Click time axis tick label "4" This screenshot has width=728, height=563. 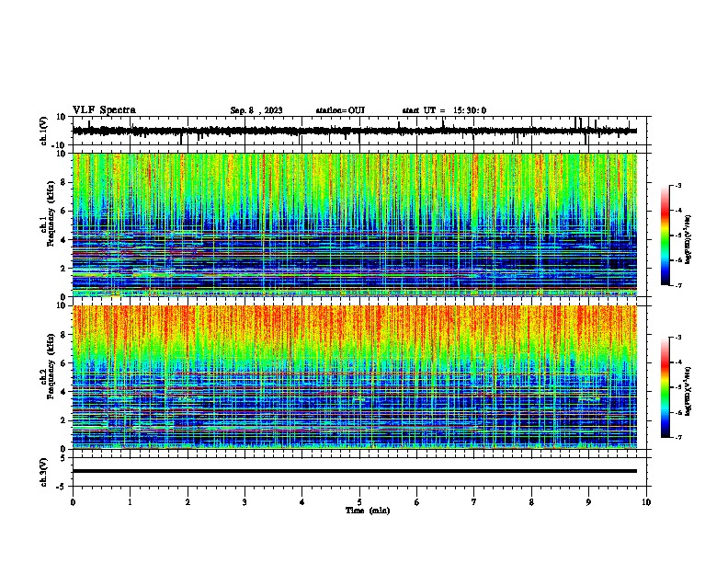(302, 502)
